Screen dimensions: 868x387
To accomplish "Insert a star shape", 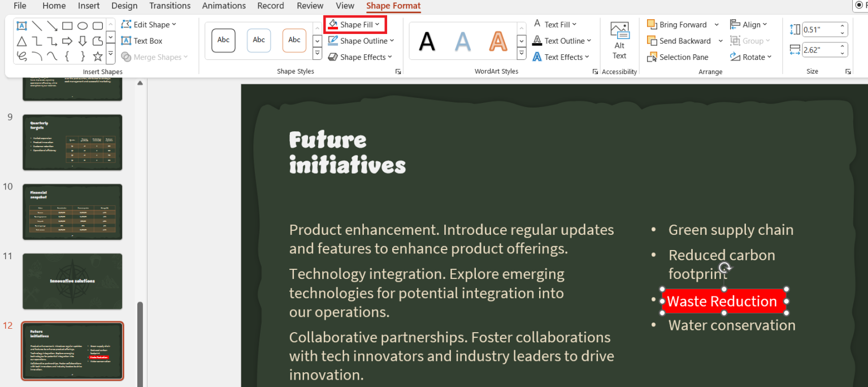I will point(98,56).
